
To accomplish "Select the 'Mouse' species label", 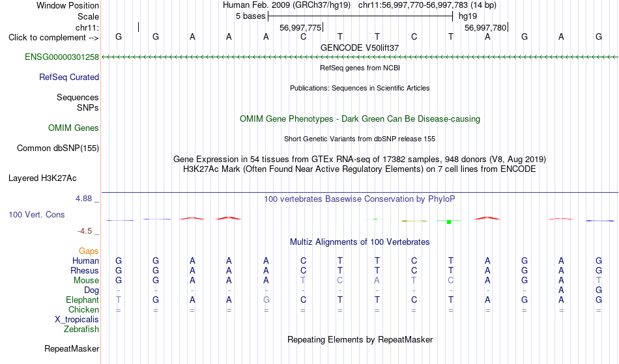I will tap(86, 281).
